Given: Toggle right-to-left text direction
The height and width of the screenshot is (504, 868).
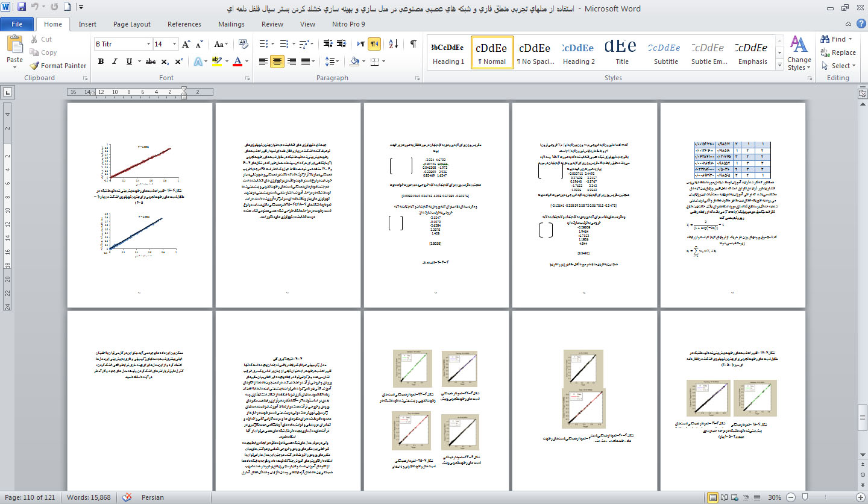Looking at the screenshot, I should tap(374, 44).
